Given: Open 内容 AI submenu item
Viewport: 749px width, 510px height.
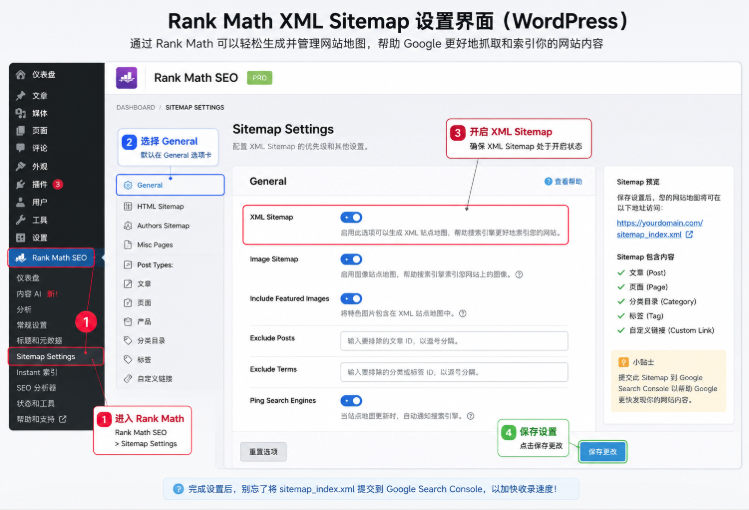Looking at the screenshot, I should point(37,294).
